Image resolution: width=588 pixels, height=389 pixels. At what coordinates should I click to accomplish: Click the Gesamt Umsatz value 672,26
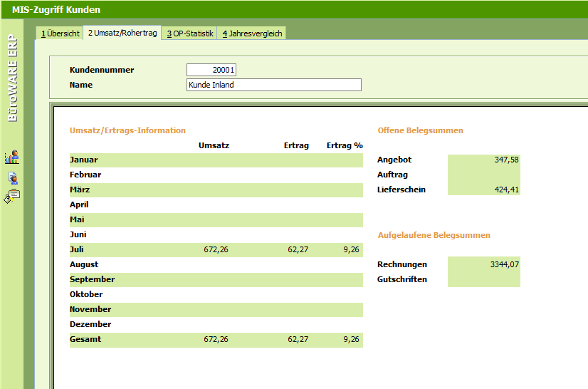[216, 339]
